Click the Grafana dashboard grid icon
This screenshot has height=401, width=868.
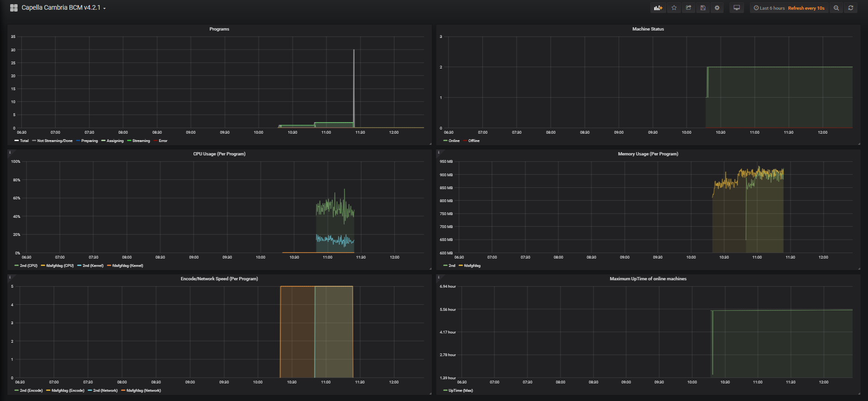click(14, 8)
